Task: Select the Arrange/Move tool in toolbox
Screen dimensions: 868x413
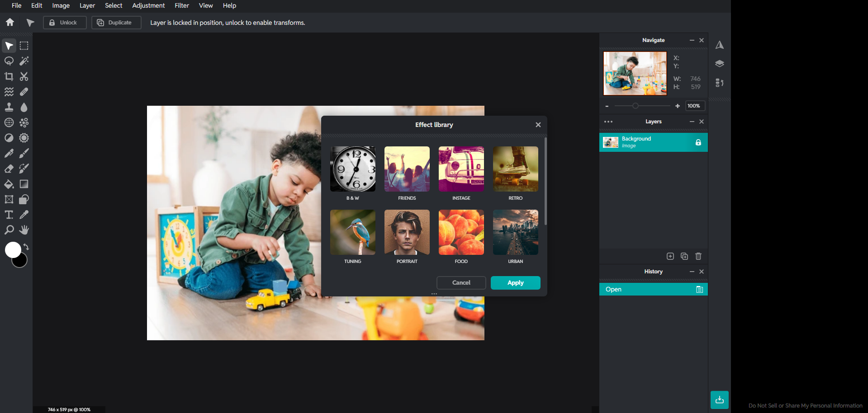Action: [9, 46]
